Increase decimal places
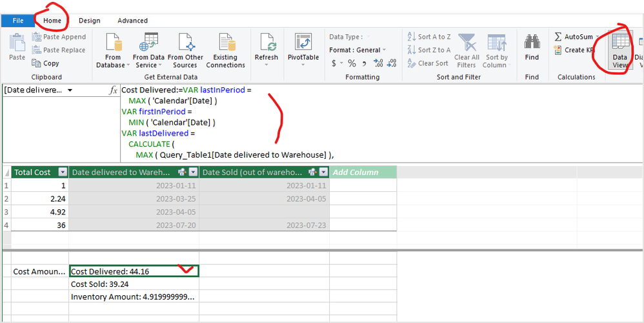 click(x=378, y=63)
